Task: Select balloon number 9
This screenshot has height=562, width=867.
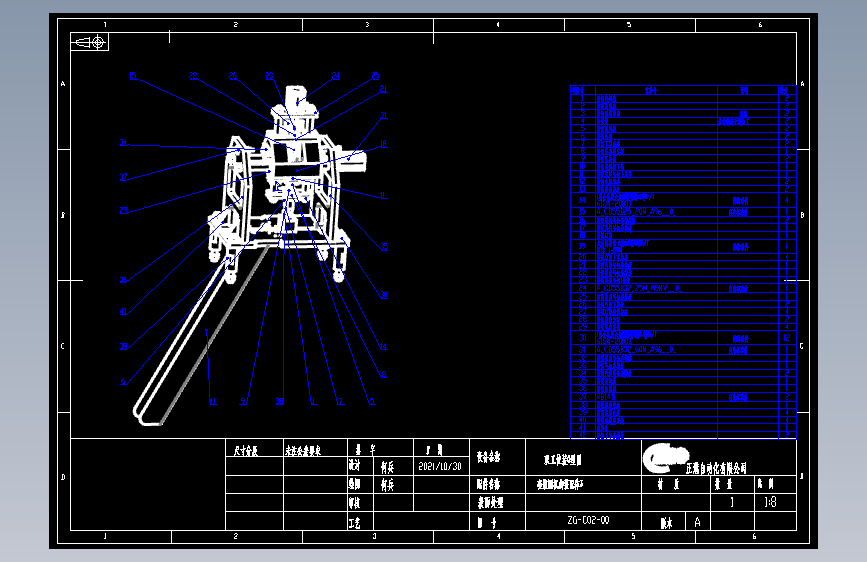Action: [243, 402]
